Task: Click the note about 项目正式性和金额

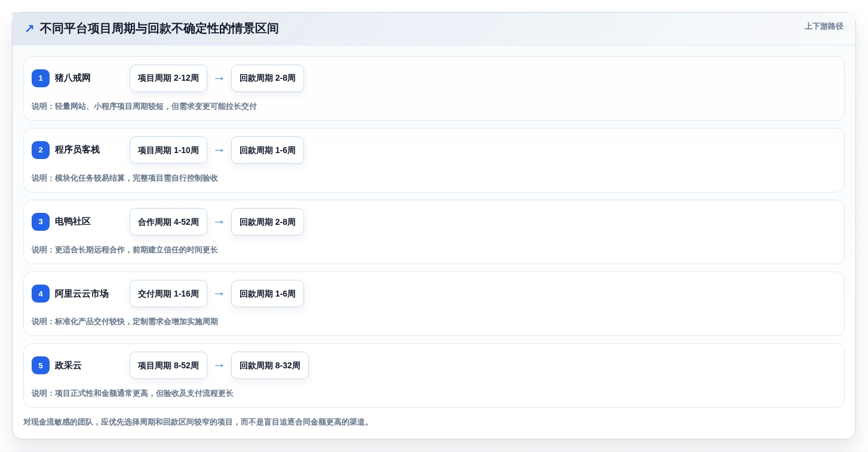Action: 133,393
